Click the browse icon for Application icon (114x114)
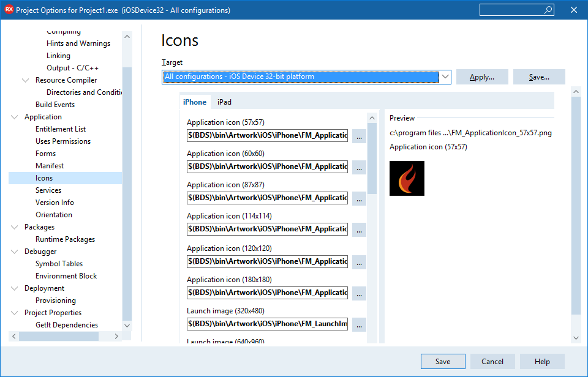 pos(359,230)
